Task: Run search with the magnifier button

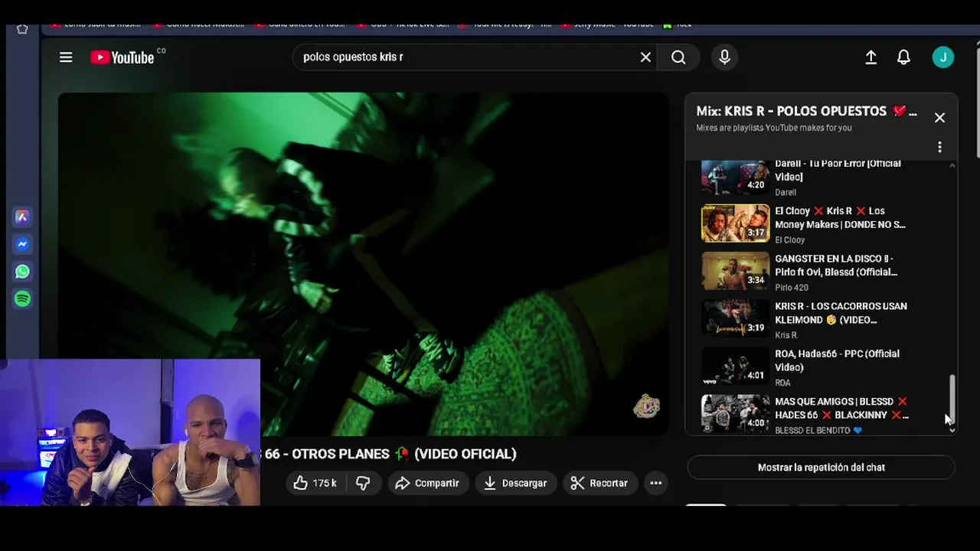Action: (x=678, y=57)
